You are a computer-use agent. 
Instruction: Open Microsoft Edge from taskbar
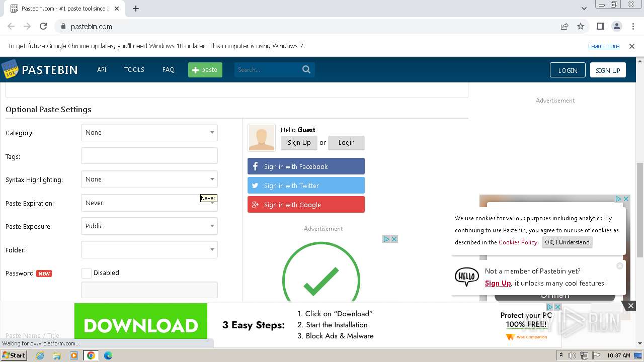pos(108,355)
